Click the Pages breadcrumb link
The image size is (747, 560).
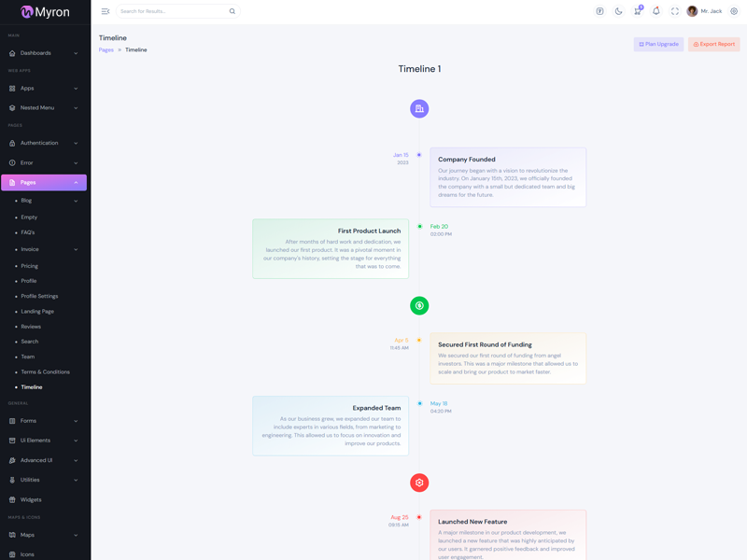point(106,49)
